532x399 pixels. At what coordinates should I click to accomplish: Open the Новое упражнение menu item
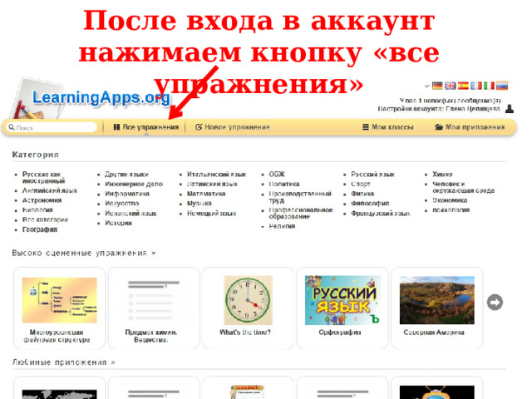233,127
